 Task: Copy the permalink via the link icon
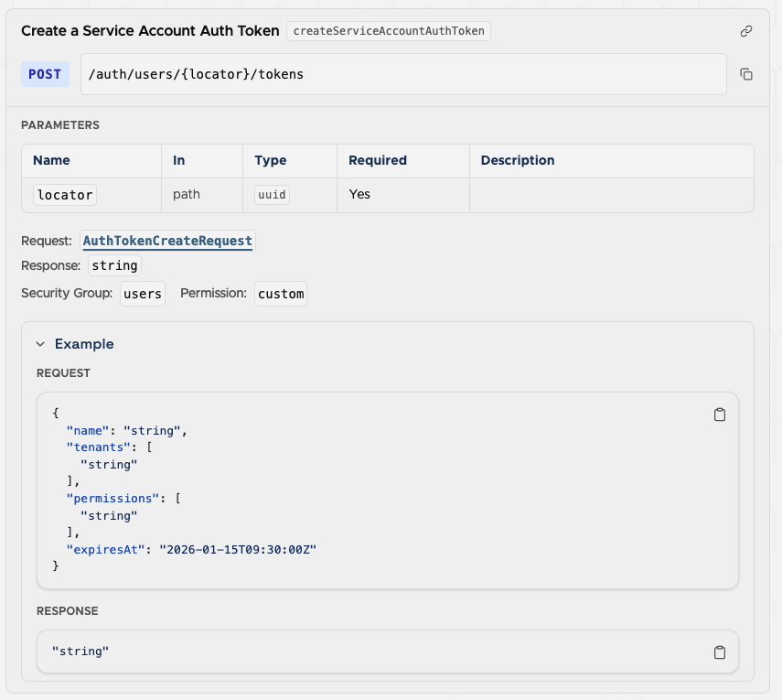click(x=745, y=31)
